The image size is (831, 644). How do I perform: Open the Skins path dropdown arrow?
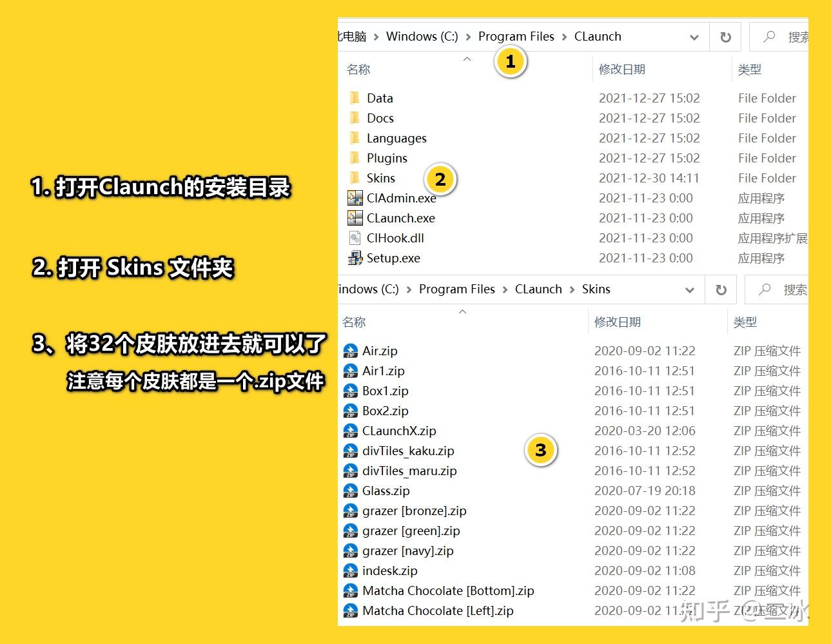[689, 289]
